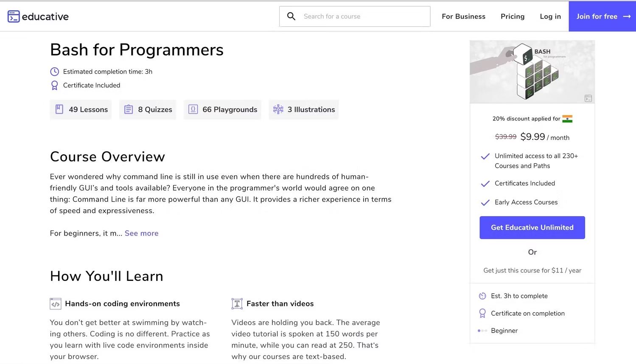636x364 pixels.
Task: Click the $9.99 / month price
Action: point(545,137)
